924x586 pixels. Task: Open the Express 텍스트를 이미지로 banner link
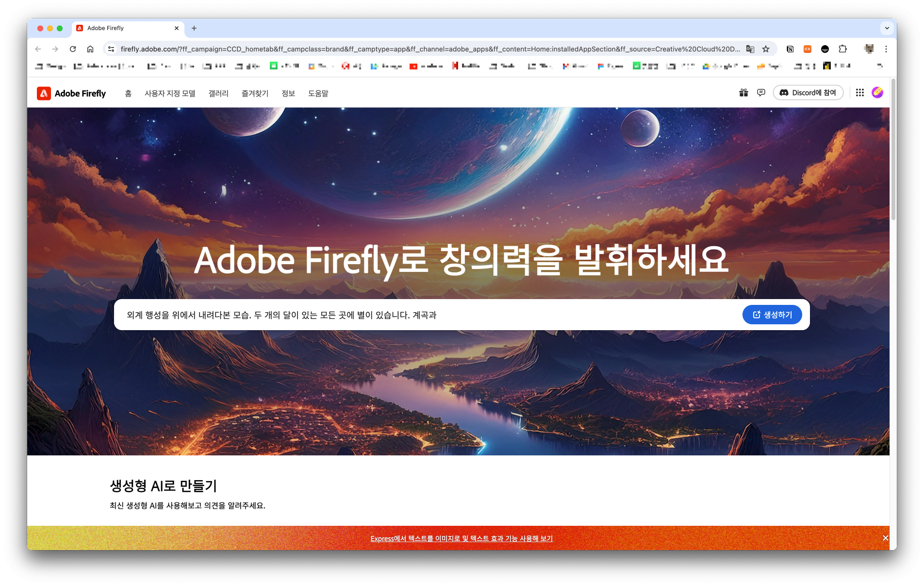[462, 538]
